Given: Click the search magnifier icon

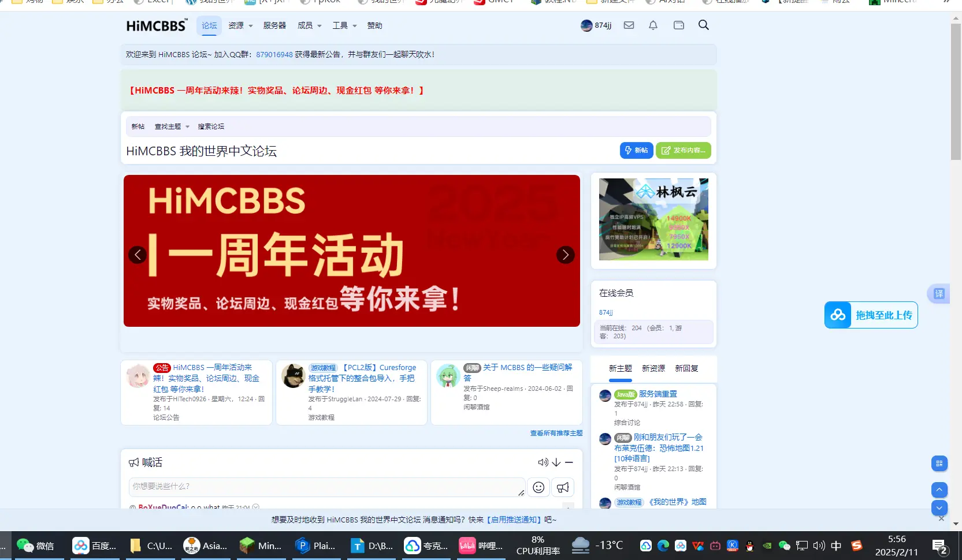Looking at the screenshot, I should point(703,25).
